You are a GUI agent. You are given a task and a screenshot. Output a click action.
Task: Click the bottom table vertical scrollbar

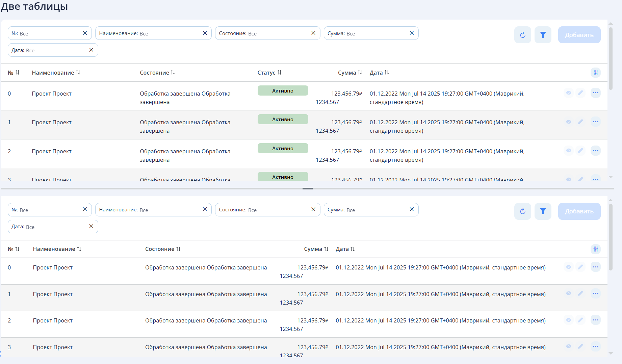pyautogui.click(x=611, y=237)
